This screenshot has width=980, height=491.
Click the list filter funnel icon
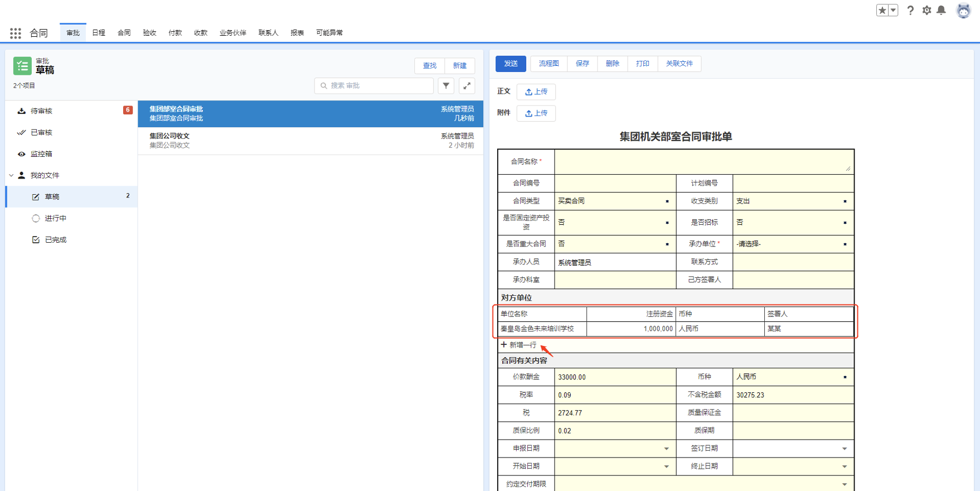click(x=446, y=86)
